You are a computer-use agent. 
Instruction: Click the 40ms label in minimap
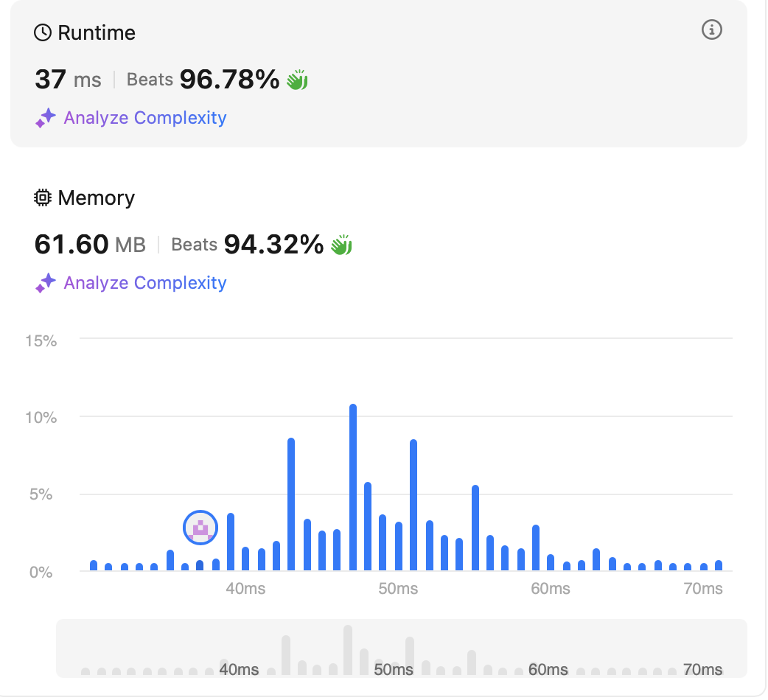[239, 669]
